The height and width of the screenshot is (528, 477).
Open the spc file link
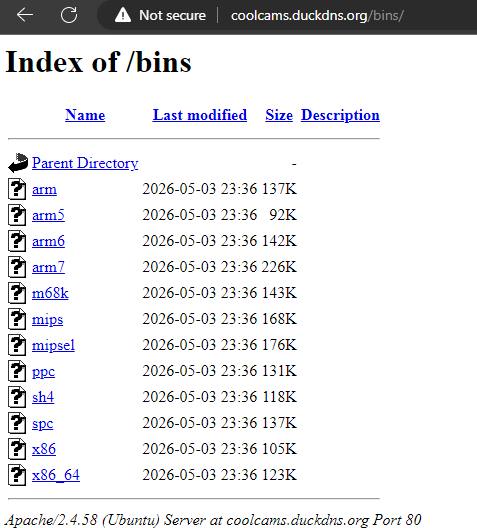(x=43, y=424)
